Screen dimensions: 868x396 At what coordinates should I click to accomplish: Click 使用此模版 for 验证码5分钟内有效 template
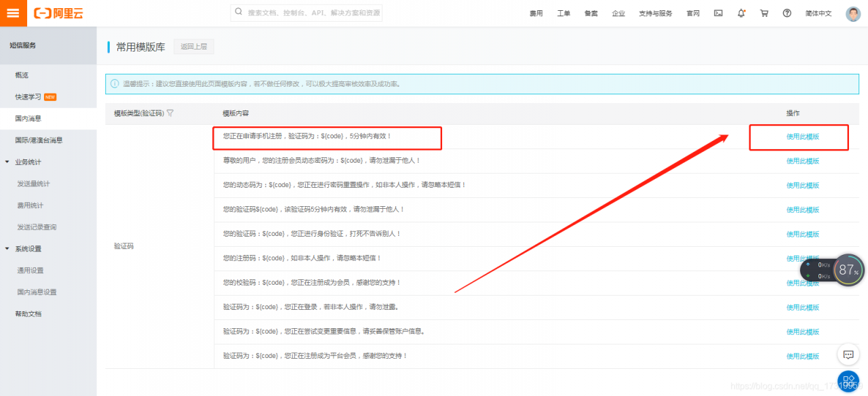coord(803,210)
